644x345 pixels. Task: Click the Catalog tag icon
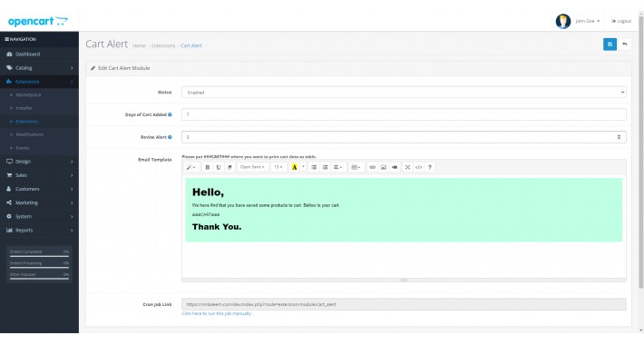click(9, 68)
